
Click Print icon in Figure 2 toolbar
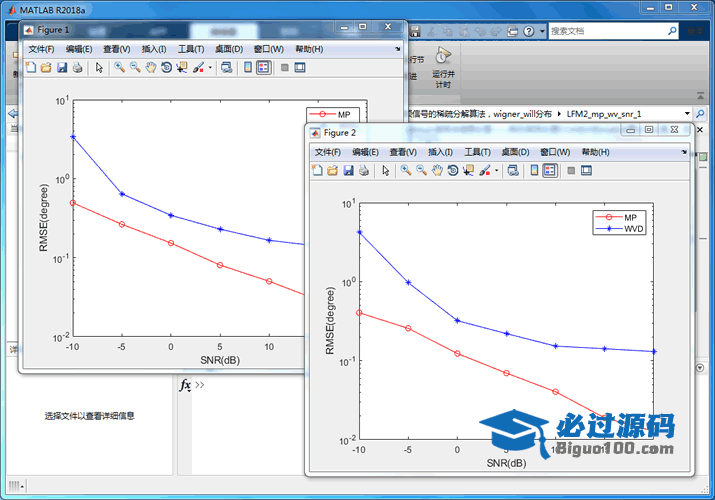364,170
